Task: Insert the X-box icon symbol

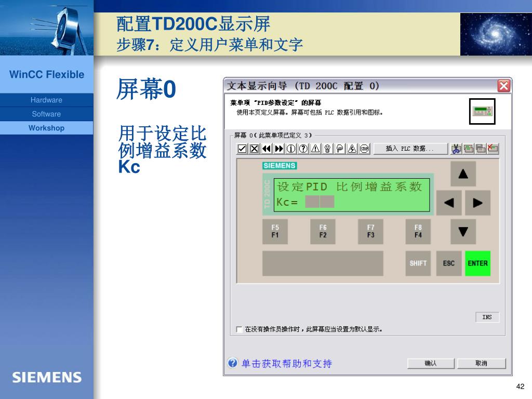Action: [x=255, y=149]
